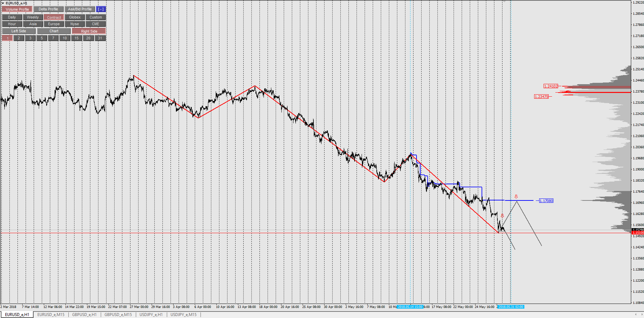Choose the number 1 button

click(7, 38)
